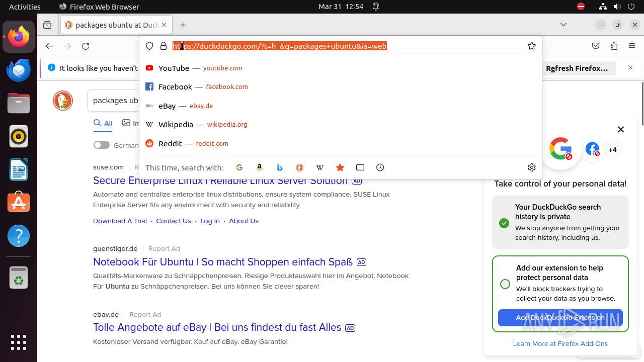644x362 pixels.
Task: Open Rhythmbox music player in dock
Action: pos(19,136)
